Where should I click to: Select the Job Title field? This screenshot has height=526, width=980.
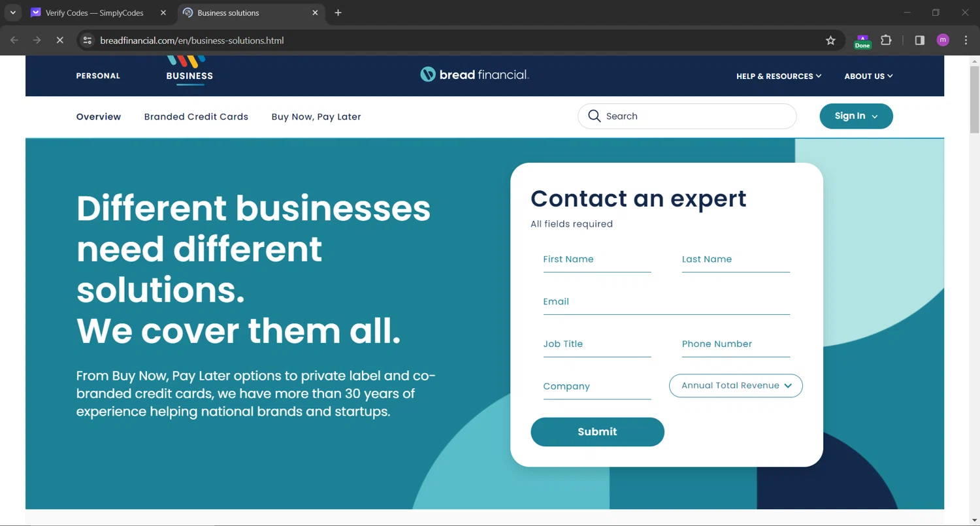pos(597,344)
